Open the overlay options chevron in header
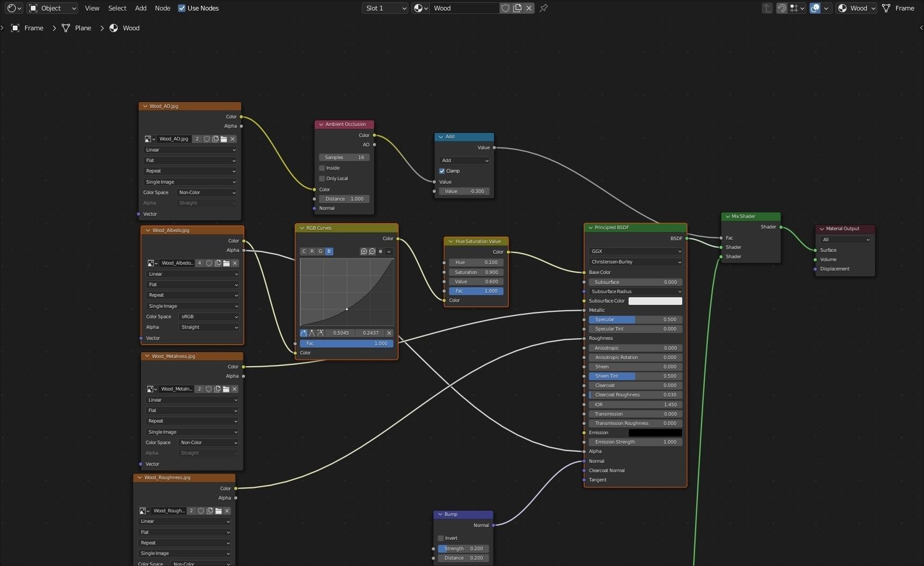 [826, 8]
